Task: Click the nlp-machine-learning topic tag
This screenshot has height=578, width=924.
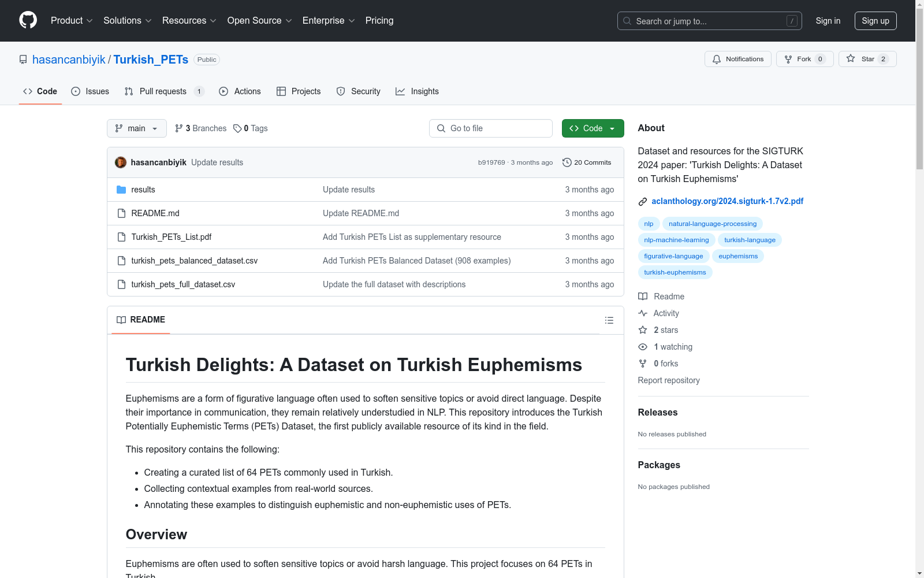Action: (x=676, y=240)
